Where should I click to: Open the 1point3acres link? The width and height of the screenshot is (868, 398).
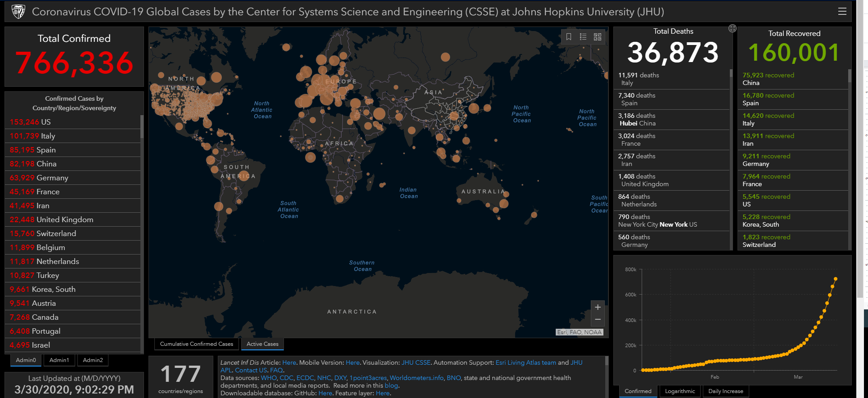tap(368, 378)
